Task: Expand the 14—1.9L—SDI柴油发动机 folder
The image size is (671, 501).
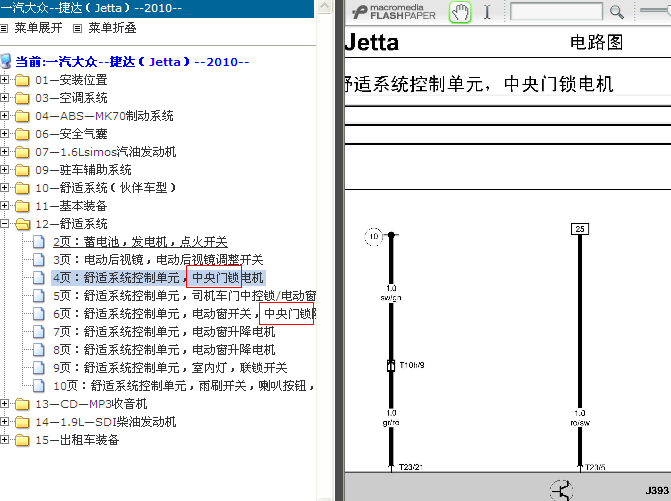Action: [x=4, y=421]
